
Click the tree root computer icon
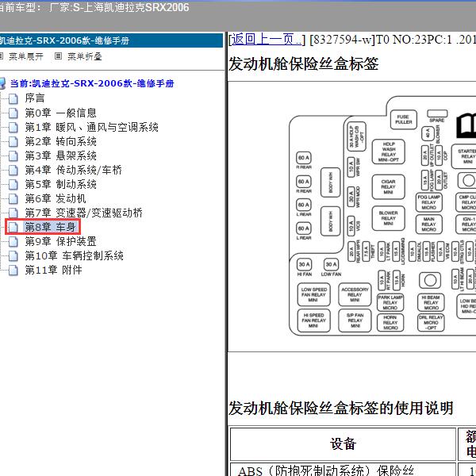pyautogui.click(x=2, y=83)
